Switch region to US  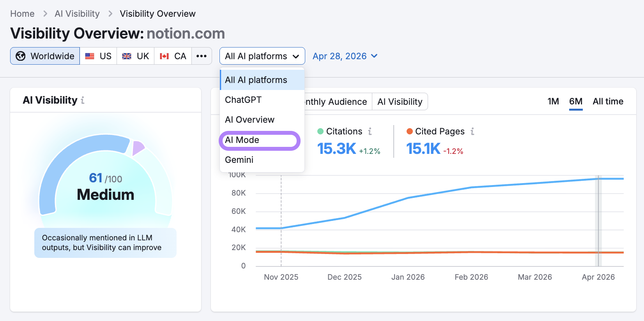pos(98,56)
